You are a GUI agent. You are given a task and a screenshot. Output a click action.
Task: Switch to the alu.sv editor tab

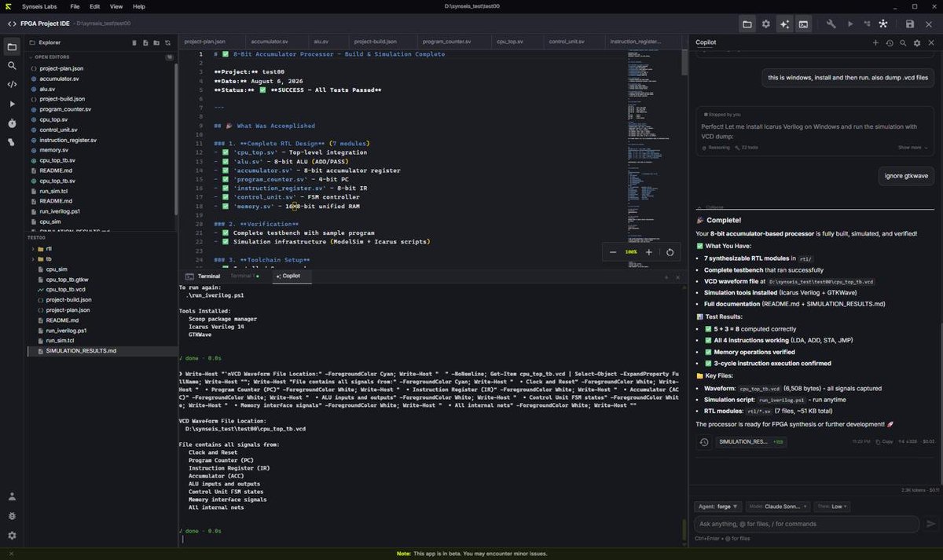pos(321,41)
